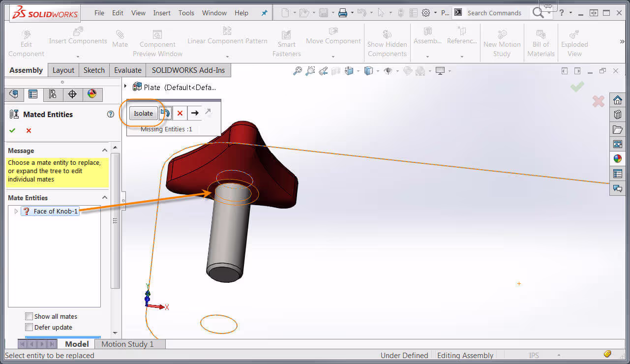The width and height of the screenshot is (630, 364).
Task: Confirm with the green checkmark in PropertyManager
Action: click(12, 130)
